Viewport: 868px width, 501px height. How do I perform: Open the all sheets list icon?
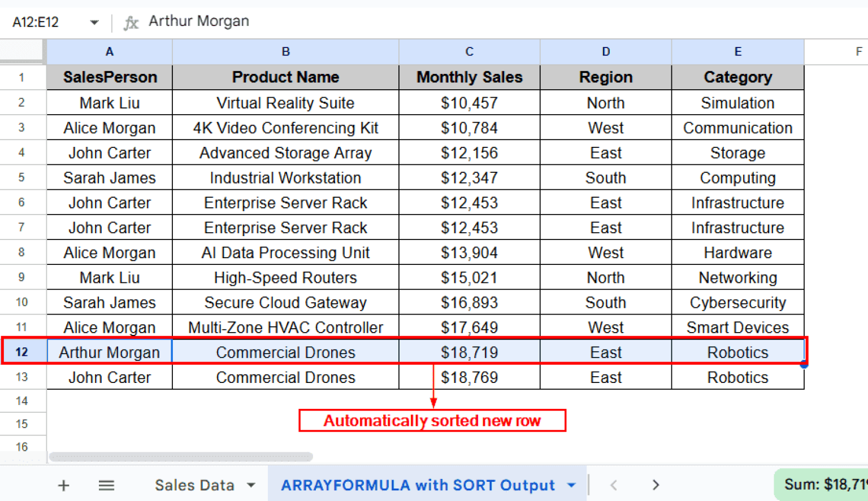(x=106, y=485)
